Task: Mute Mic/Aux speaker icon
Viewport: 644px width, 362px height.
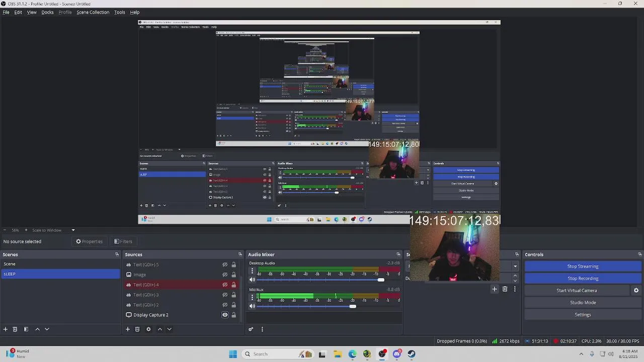Action: (x=252, y=306)
